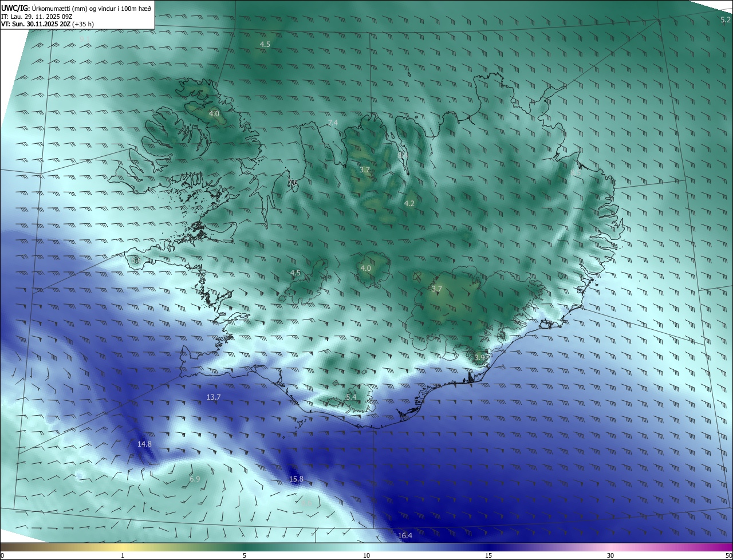Click the 3.7 label on Vatnajökull glacier

click(x=437, y=289)
